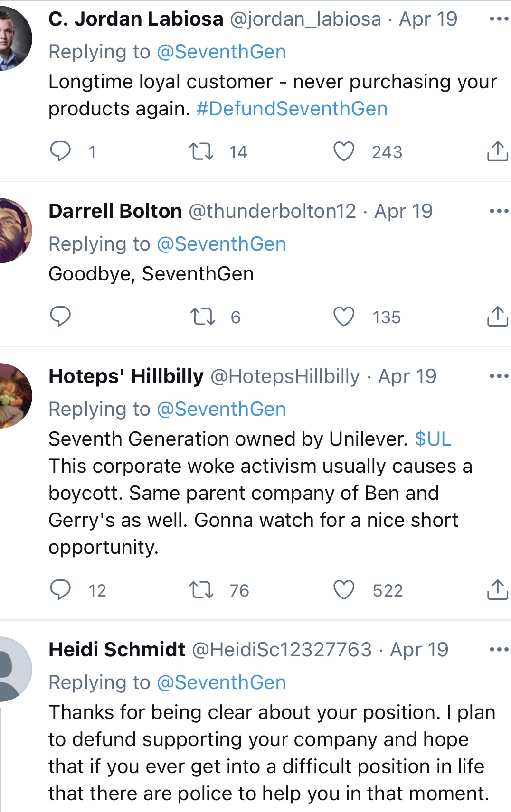The image size is (511, 812).
Task: View Heidi Schmidt's profile avatar
Action: tap(14, 669)
